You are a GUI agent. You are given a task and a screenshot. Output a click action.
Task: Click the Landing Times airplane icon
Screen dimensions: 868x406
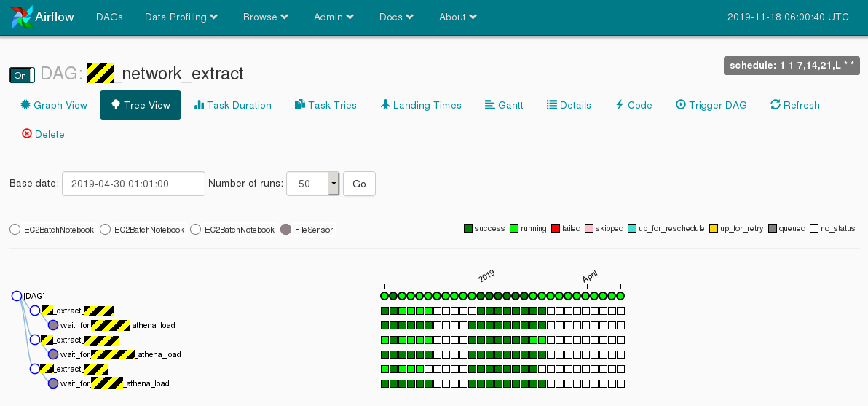386,105
